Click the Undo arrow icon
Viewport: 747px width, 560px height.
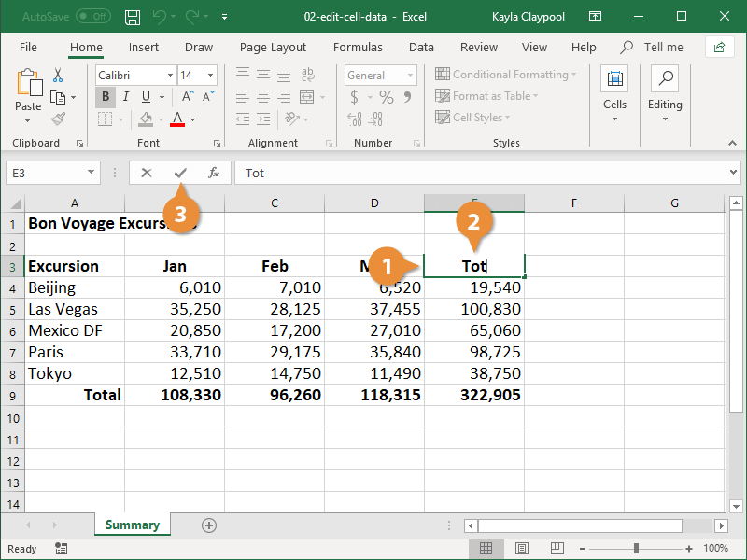(x=159, y=17)
